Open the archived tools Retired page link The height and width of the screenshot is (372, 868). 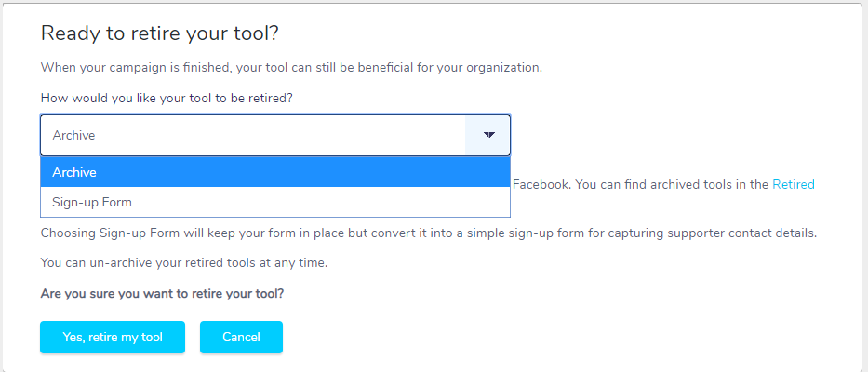[x=794, y=184]
